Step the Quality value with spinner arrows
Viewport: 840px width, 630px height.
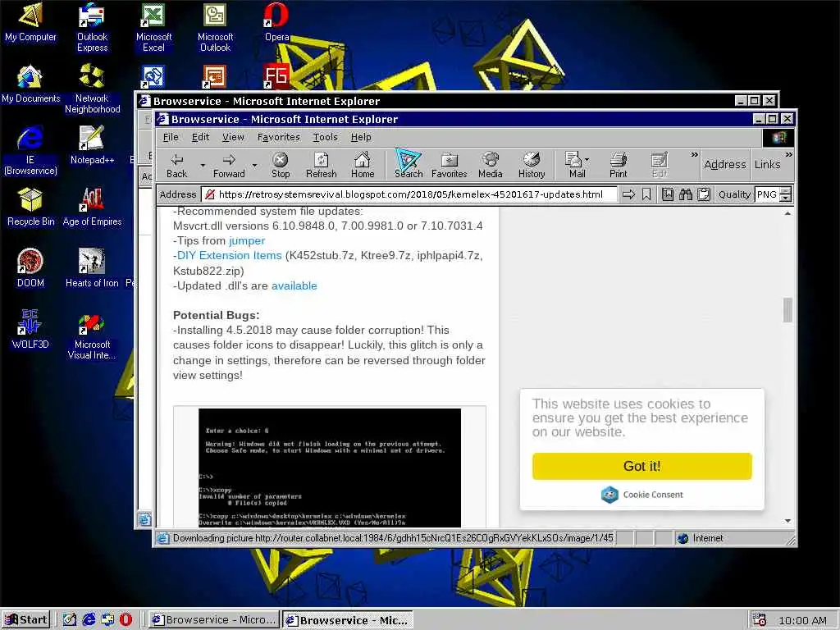click(x=785, y=194)
